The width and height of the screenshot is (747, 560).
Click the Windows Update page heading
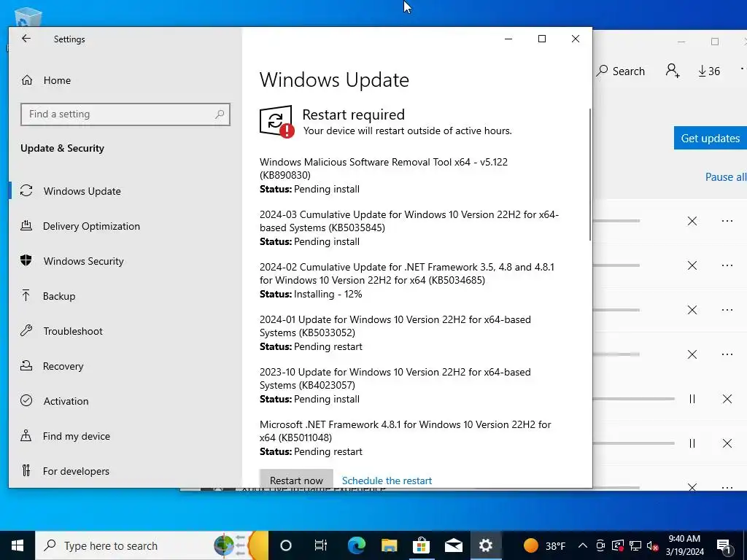pyautogui.click(x=334, y=79)
